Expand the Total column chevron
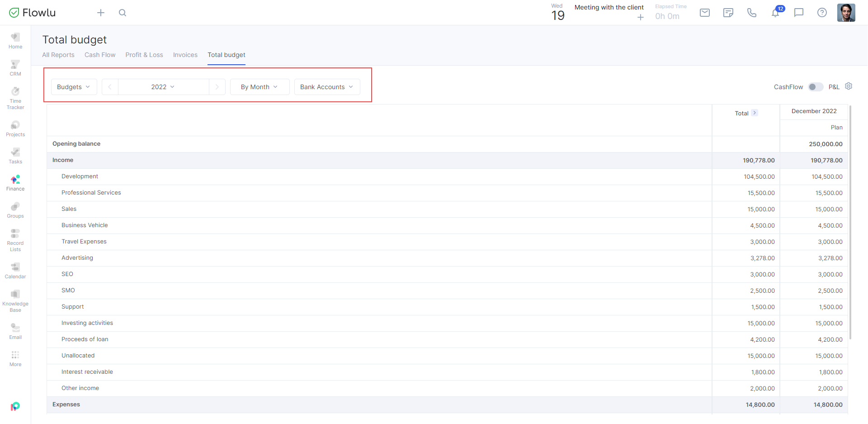The width and height of the screenshot is (868, 424). [x=755, y=113]
